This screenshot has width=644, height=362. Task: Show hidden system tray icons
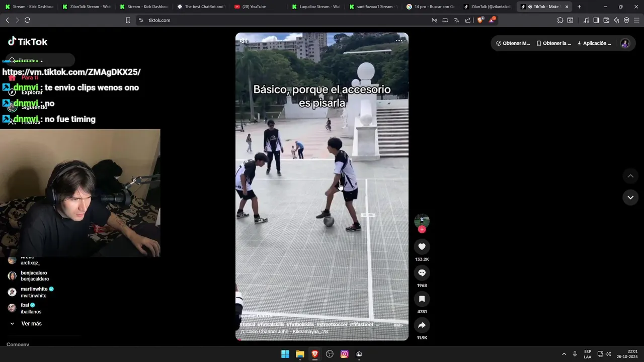pos(564,354)
